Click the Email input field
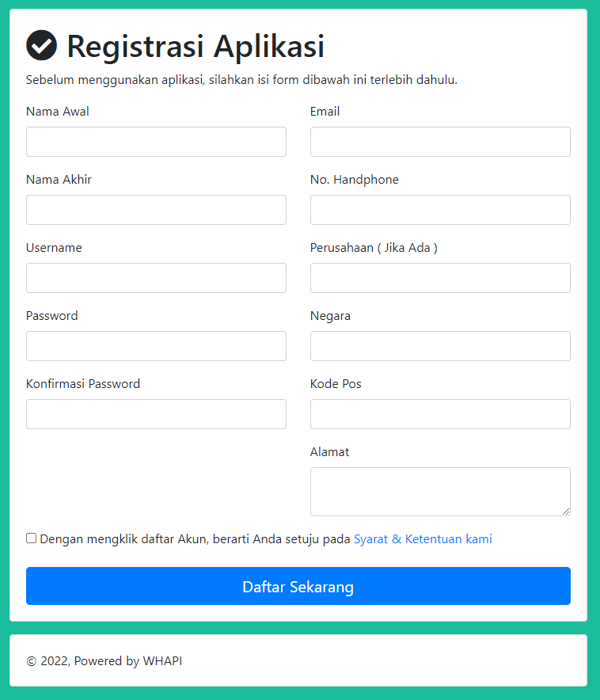The width and height of the screenshot is (600, 700). click(440, 142)
